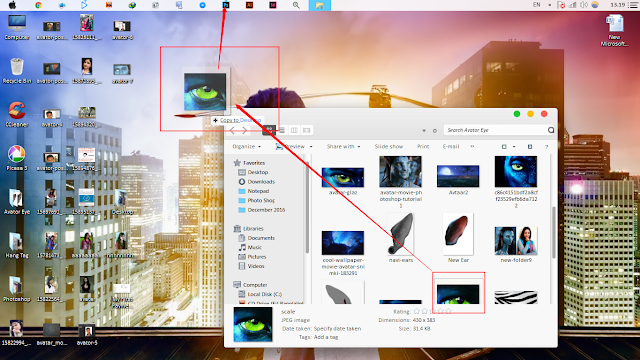Viewport: 640px width, 360px height.
Task: Open the Preview dropdown arrow
Action: (x=311, y=147)
